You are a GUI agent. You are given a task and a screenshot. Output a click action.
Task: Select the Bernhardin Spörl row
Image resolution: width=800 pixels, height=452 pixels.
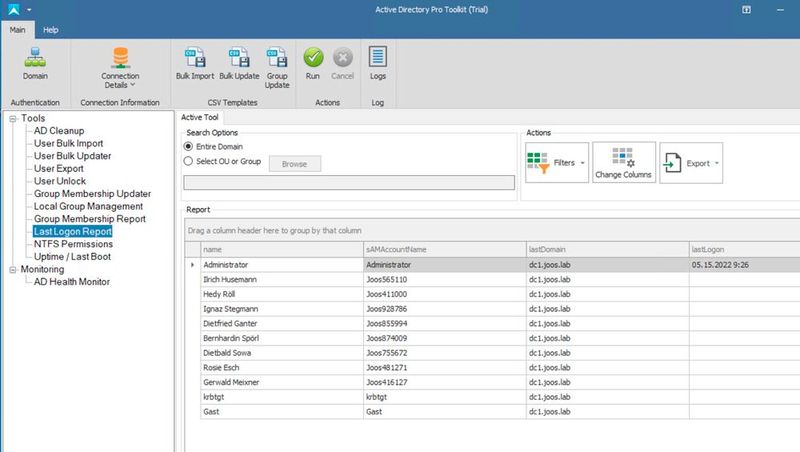pyautogui.click(x=492, y=338)
